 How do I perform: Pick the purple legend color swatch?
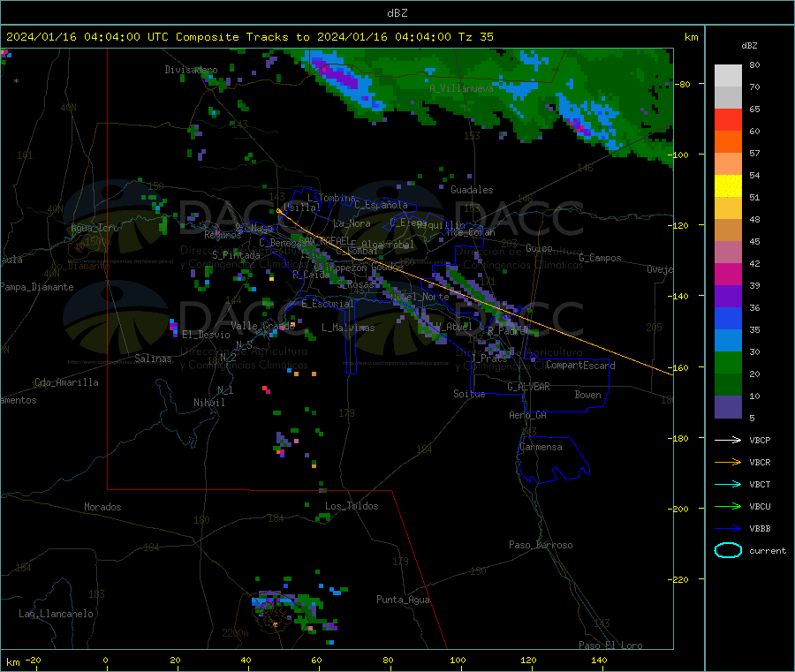(x=728, y=297)
